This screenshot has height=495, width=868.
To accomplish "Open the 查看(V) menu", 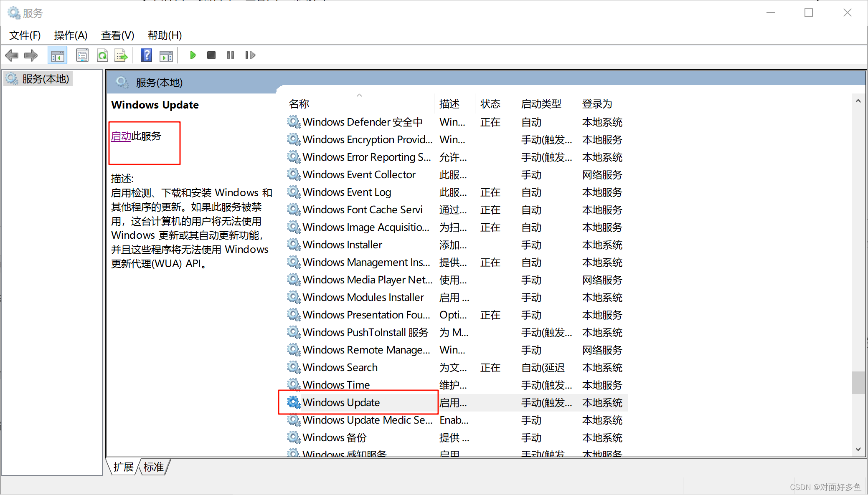I will [117, 35].
